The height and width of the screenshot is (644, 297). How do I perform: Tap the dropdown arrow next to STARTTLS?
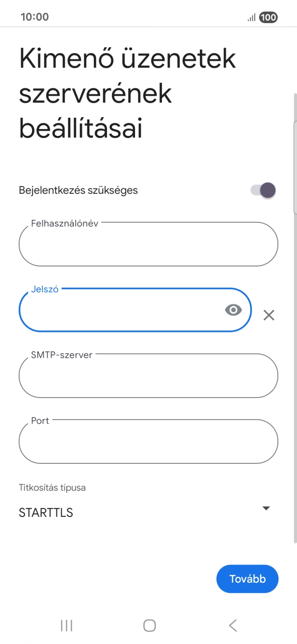[x=266, y=508]
